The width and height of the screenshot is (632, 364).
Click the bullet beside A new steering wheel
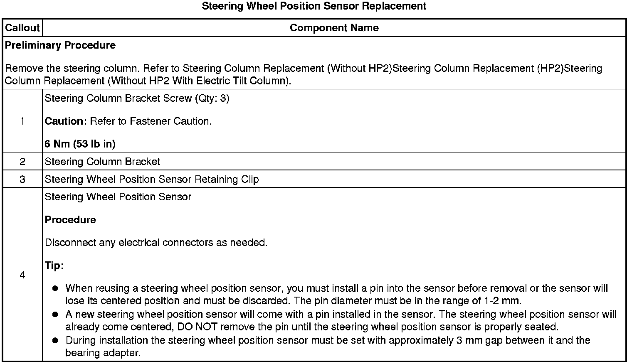click(x=55, y=315)
